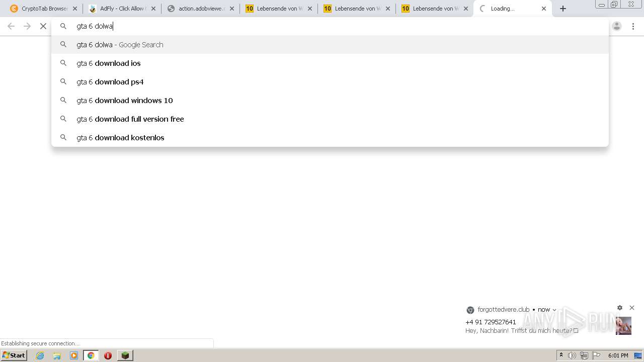Click the address bar text 'gta 6 dolwa'
Viewport: 644px width, 362px height.
pos(95,26)
